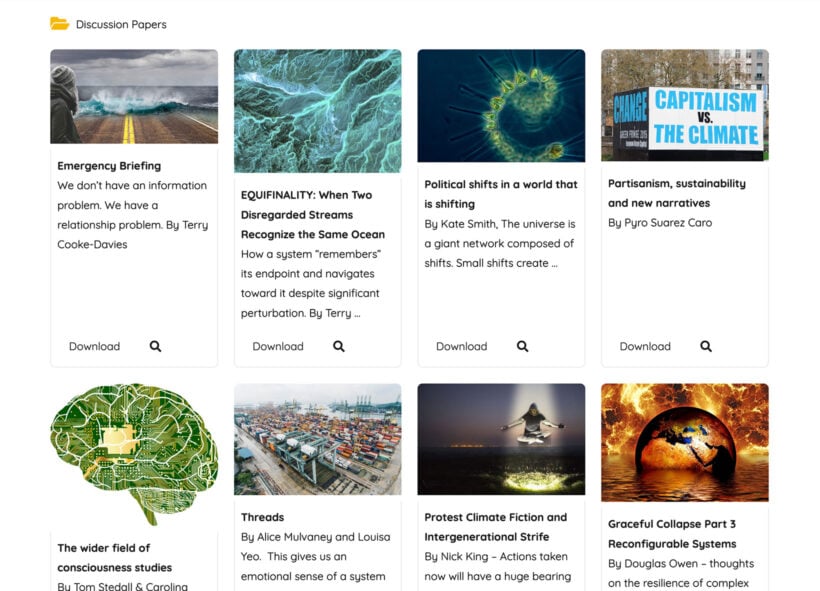The height and width of the screenshot is (591, 820).
Task: Download the Political shifts discussion paper
Action: pyautogui.click(x=461, y=345)
